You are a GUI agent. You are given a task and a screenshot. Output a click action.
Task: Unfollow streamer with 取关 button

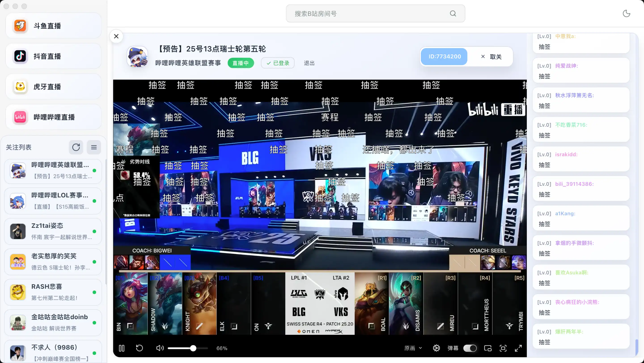(491, 57)
